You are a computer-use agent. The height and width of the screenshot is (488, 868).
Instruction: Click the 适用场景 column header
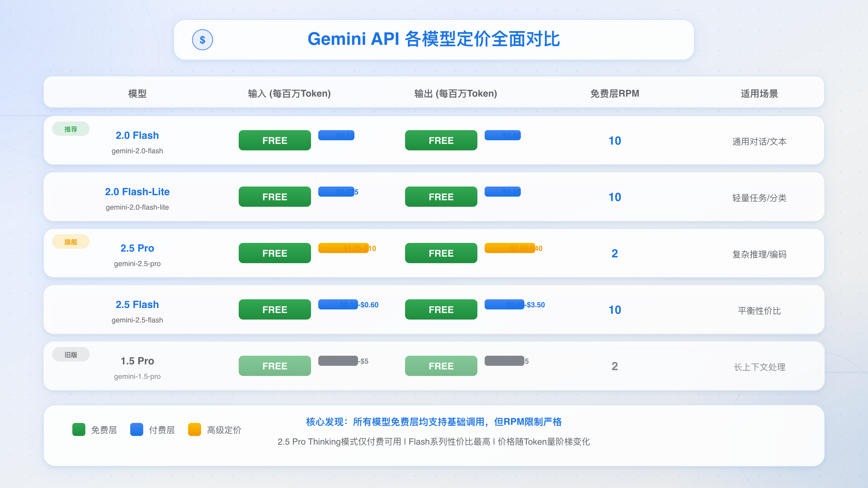[759, 94]
